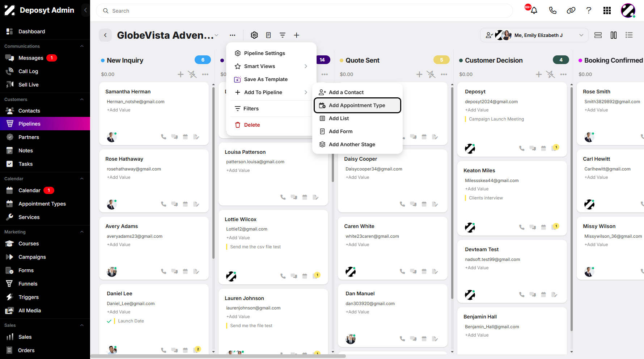Image resolution: width=644 pixels, height=359 pixels.
Task: Collapse the Customers section
Action: click(82, 100)
